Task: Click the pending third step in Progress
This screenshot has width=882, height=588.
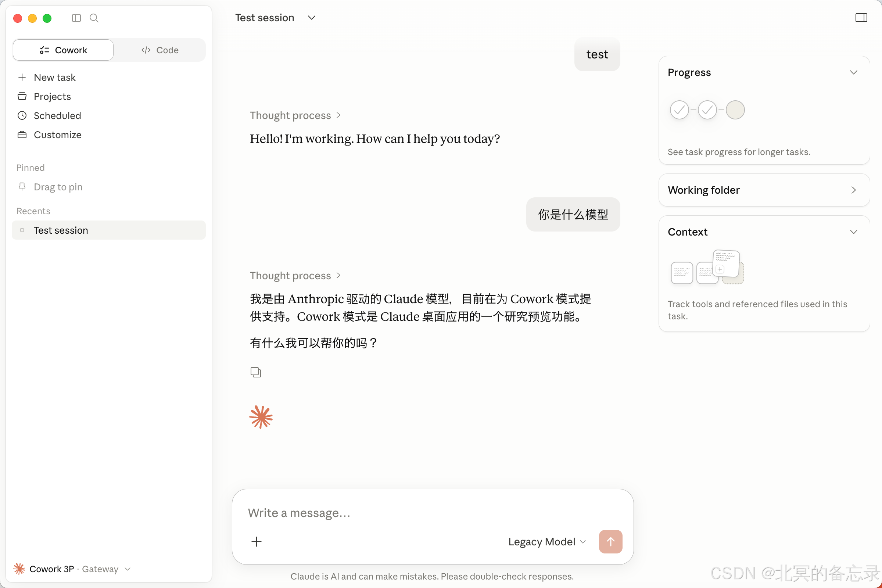Action: click(x=735, y=110)
